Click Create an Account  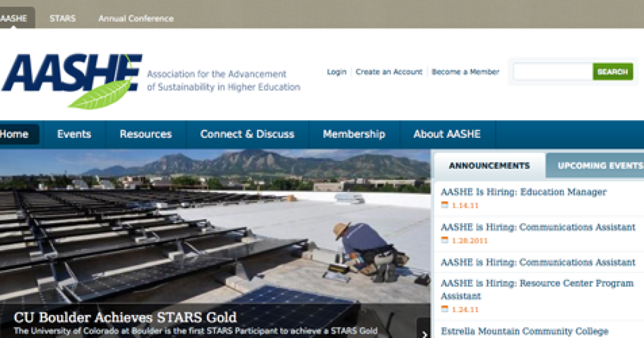point(389,71)
